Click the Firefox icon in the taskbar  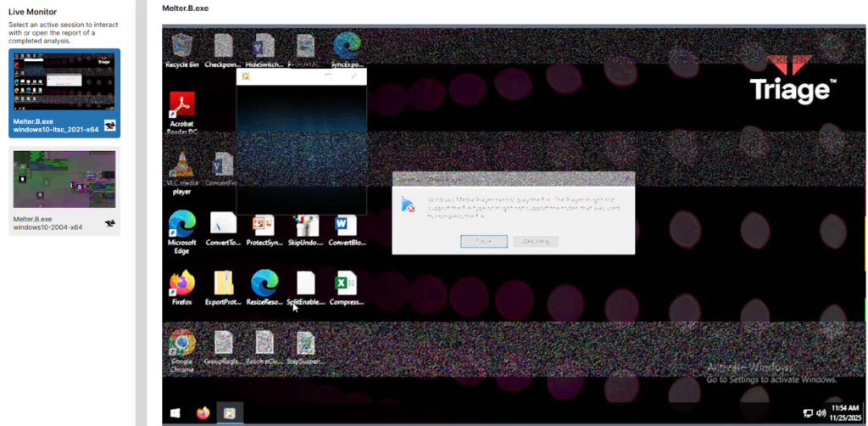[x=203, y=413]
